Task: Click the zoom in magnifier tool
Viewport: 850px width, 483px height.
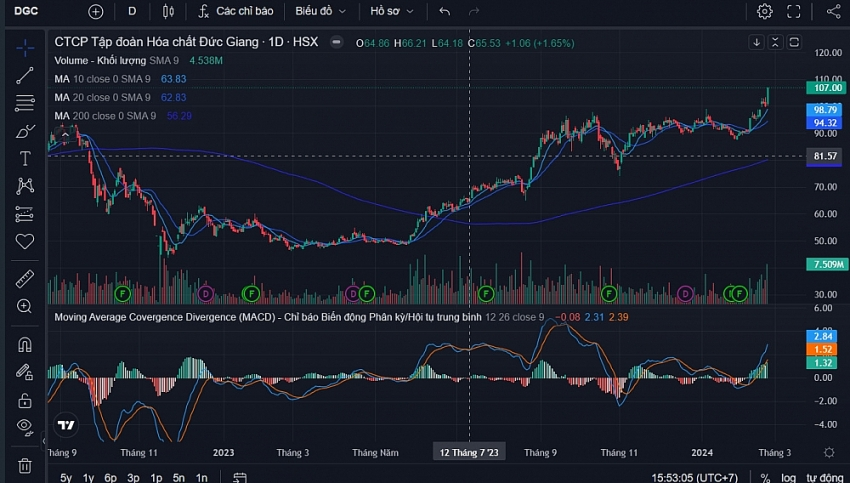Action: click(25, 306)
